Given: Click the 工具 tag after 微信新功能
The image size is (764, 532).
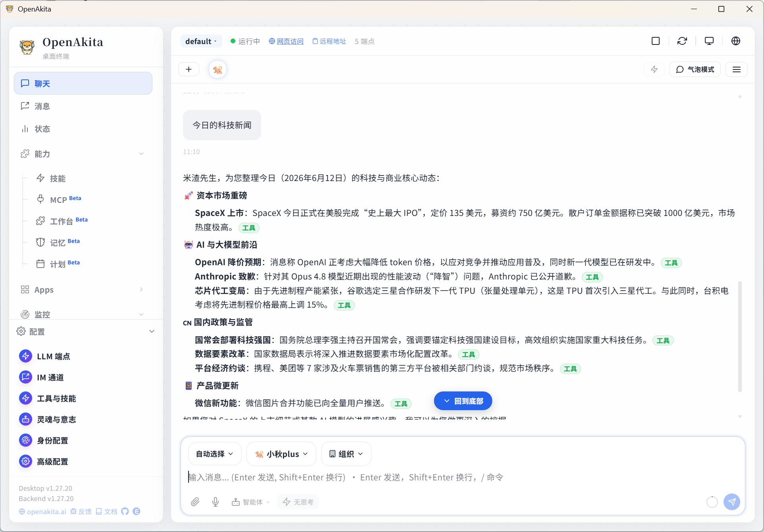Looking at the screenshot, I should point(401,404).
